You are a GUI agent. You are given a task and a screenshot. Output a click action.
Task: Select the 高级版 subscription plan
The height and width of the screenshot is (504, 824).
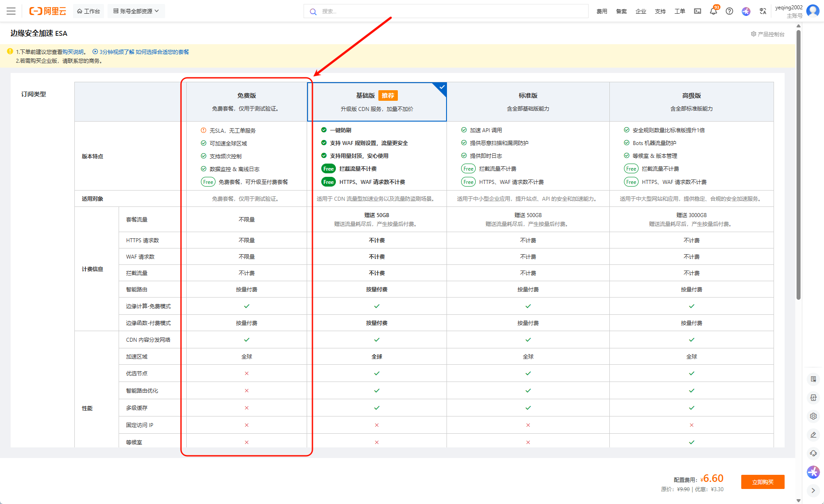click(x=692, y=102)
